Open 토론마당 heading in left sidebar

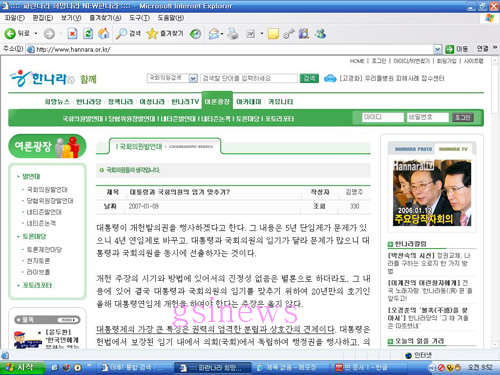coord(34,236)
